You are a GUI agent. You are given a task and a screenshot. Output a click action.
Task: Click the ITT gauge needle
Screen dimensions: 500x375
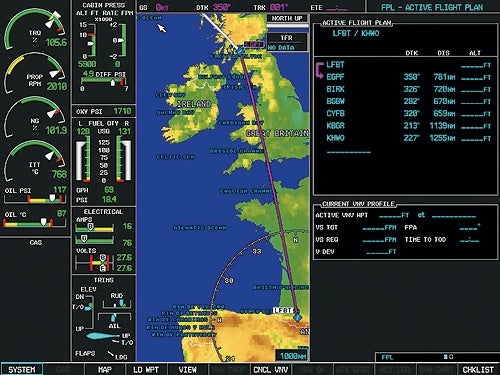tap(50, 155)
